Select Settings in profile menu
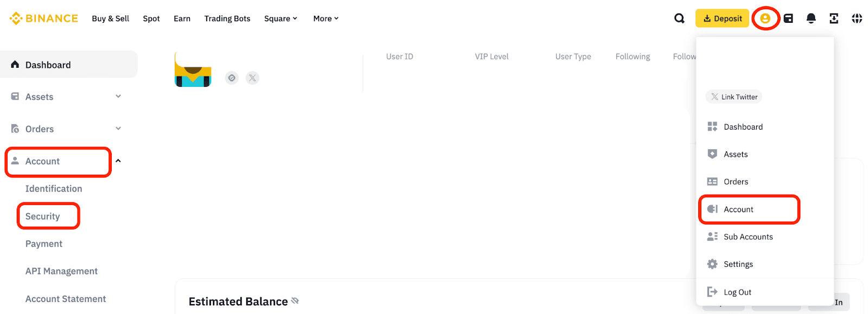 (738, 265)
